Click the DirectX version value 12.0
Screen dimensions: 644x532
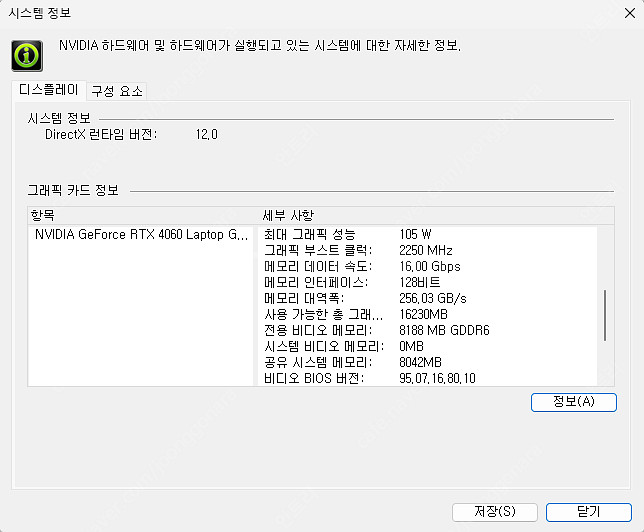207,135
